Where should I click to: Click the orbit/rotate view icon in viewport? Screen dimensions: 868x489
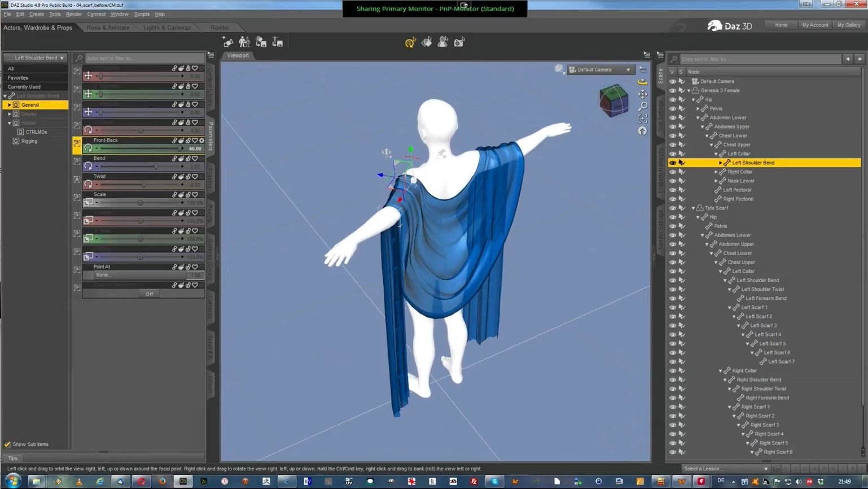point(642,82)
